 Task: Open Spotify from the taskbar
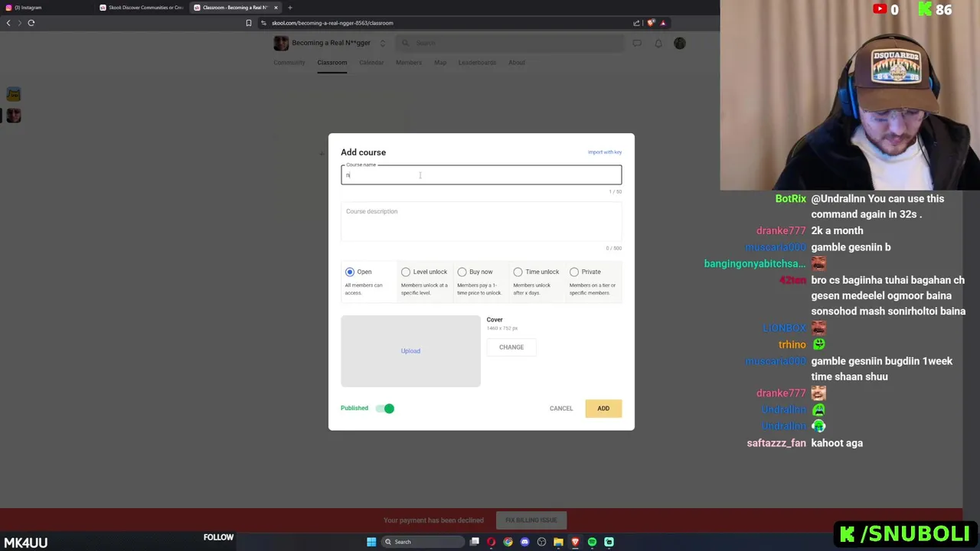pyautogui.click(x=592, y=542)
